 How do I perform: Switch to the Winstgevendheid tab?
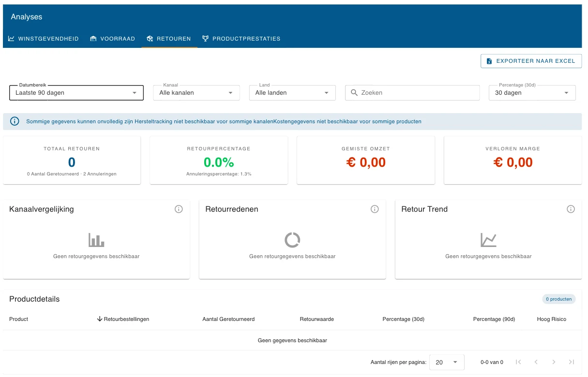pyautogui.click(x=44, y=39)
